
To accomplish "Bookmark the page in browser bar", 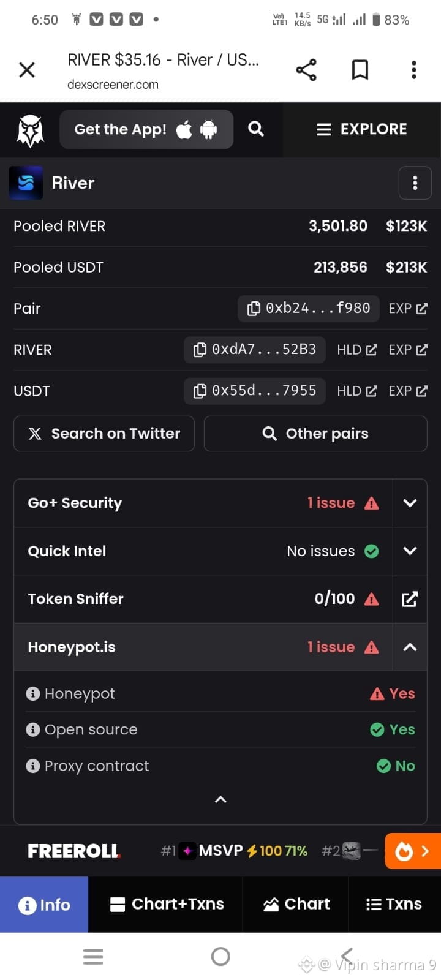I will point(360,70).
